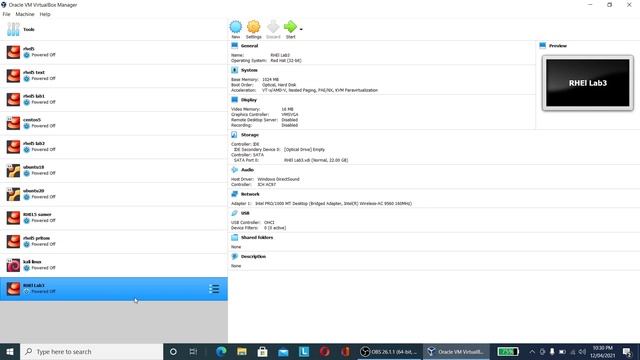
Task: Open the Tools section icon
Action: pyautogui.click(x=13, y=29)
